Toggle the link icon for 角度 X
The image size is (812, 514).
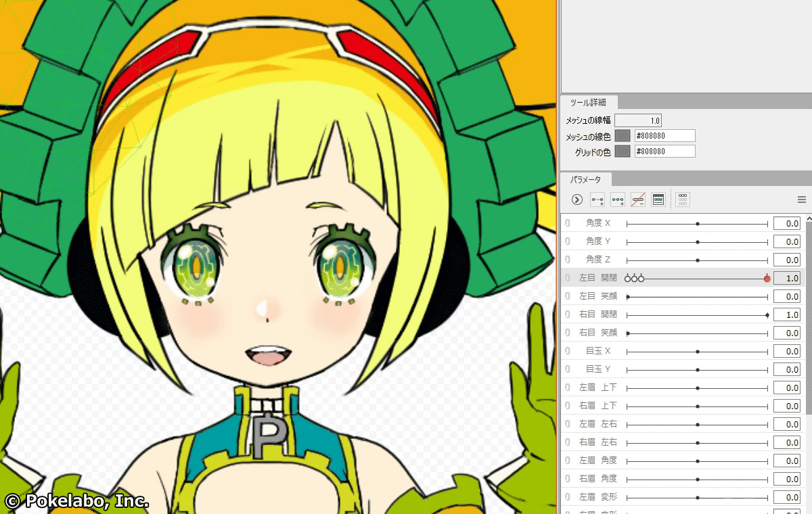(x=567, y=223)
